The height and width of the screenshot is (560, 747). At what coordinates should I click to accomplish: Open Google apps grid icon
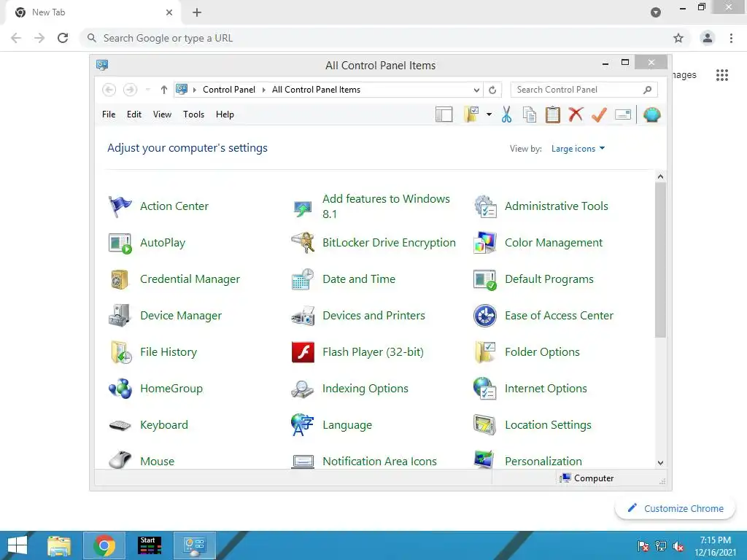point(722,75)
